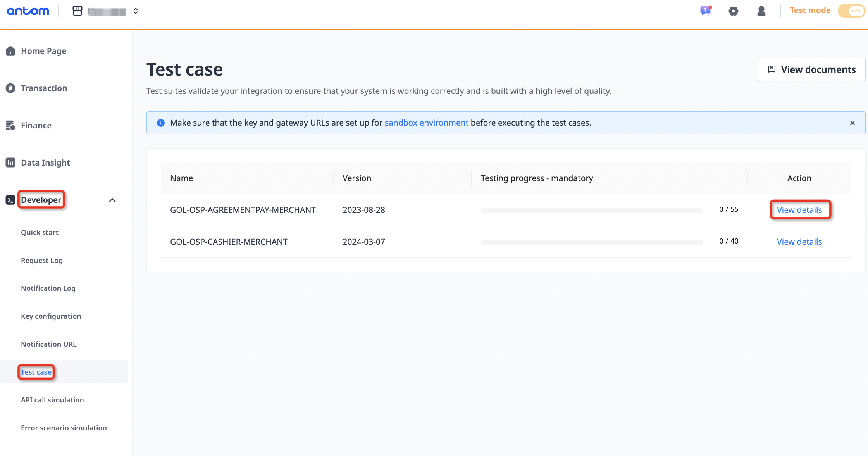Open API call simulation menu item
868x456 pixels.
point(52,400)
